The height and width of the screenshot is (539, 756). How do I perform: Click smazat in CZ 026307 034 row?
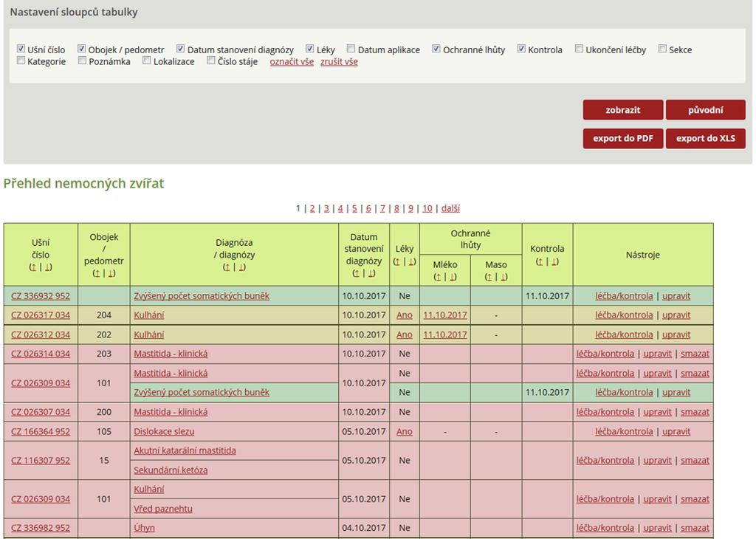coord(695,412)
